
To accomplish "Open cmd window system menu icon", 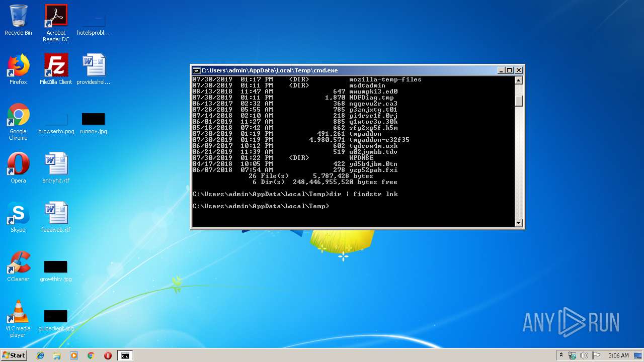I will coord(197,70).
